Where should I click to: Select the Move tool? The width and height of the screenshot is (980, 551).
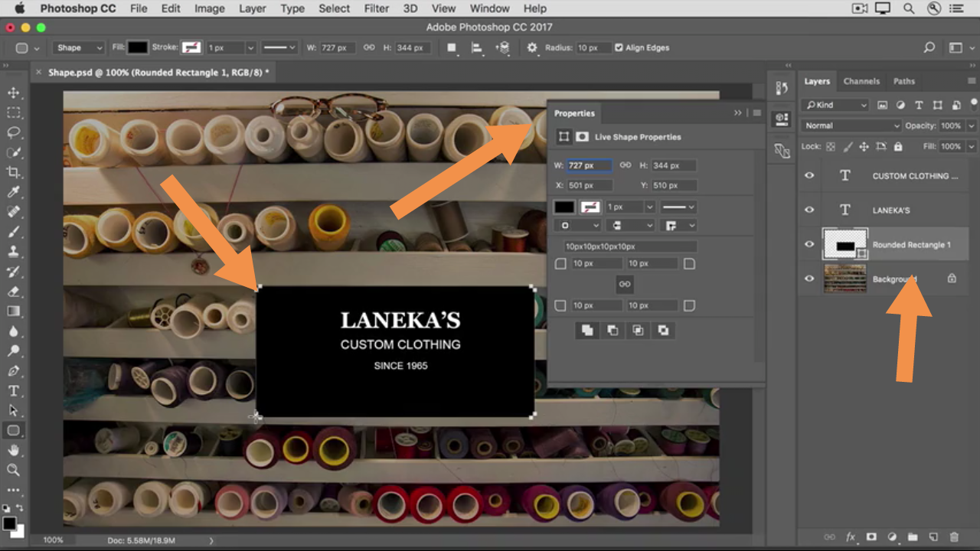click(13, 93)
